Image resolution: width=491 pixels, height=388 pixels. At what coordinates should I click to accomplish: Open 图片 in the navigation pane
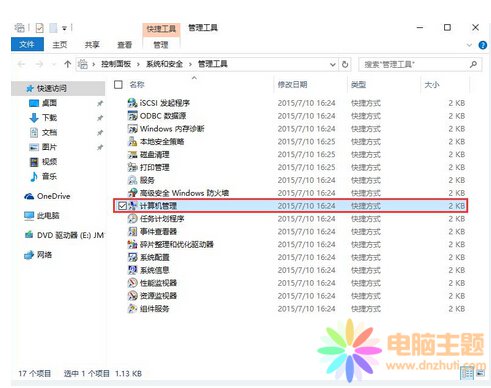[49, 147]
